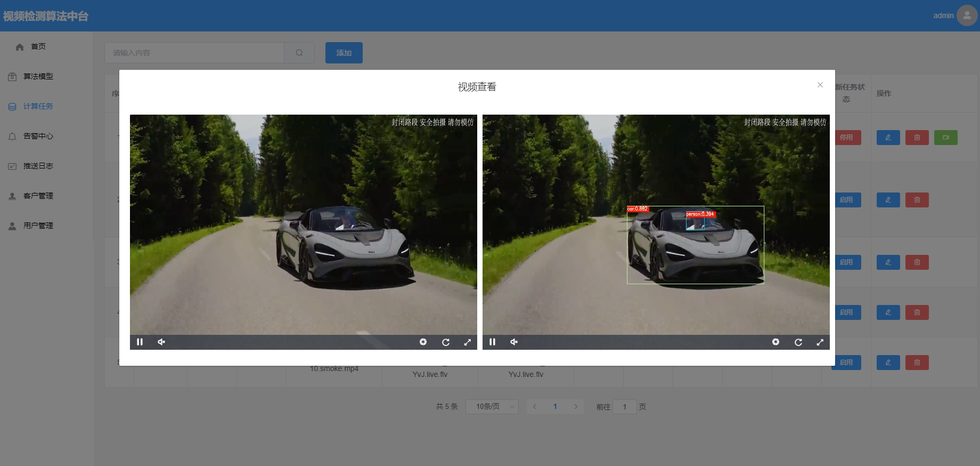Reload the right detection video stream
Screen dimensions: 980x466
click(798, 342)
